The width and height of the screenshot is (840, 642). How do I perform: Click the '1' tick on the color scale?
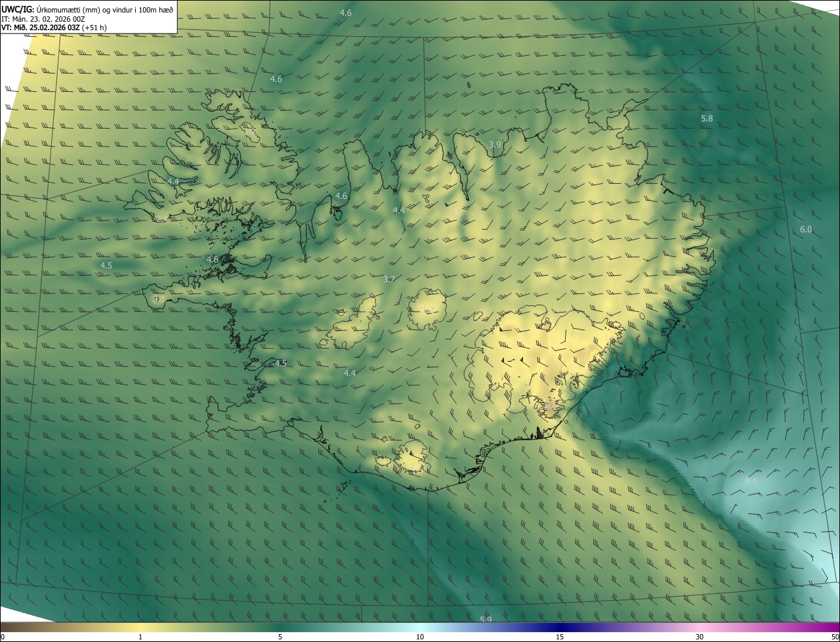click(x=140, y=637)
